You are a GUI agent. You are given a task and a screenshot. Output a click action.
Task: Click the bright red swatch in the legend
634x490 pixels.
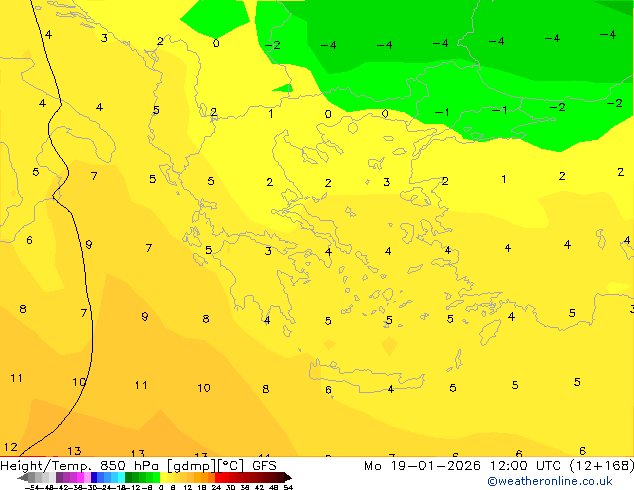coord(218,477)
